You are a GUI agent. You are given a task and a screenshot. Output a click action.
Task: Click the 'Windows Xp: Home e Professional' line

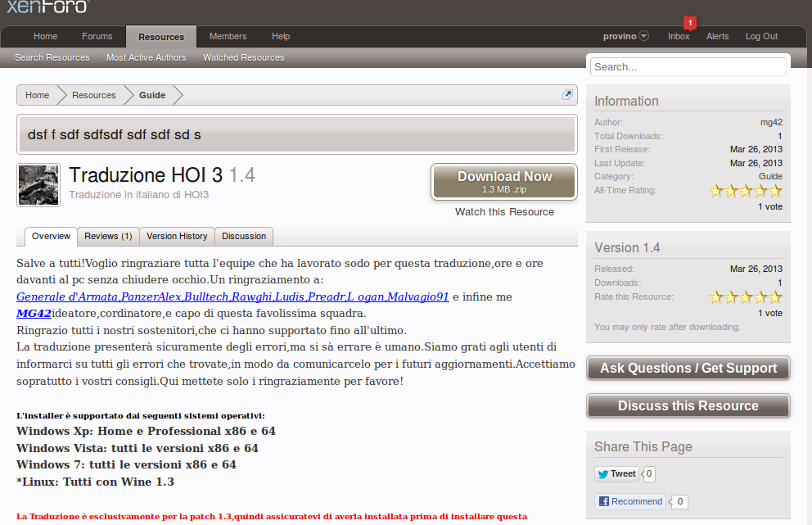pyautogui.click(x=146, y=431)
